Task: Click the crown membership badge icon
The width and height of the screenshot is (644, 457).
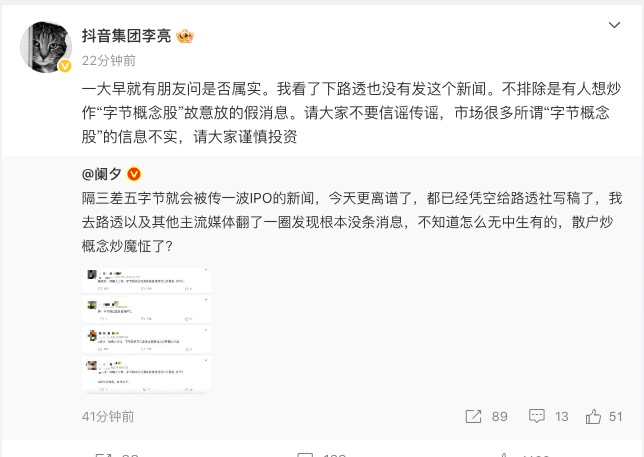Action: click(185, 37)
